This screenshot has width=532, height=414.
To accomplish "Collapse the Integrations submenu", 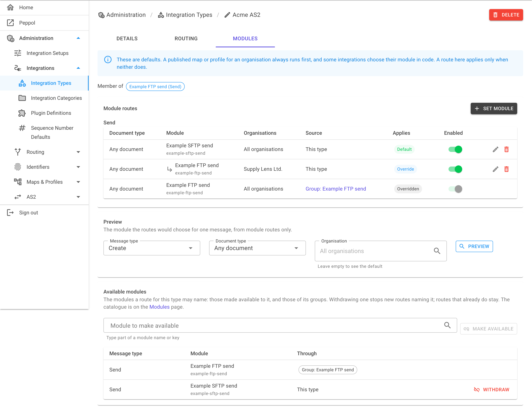I will [x=78, y=68].
